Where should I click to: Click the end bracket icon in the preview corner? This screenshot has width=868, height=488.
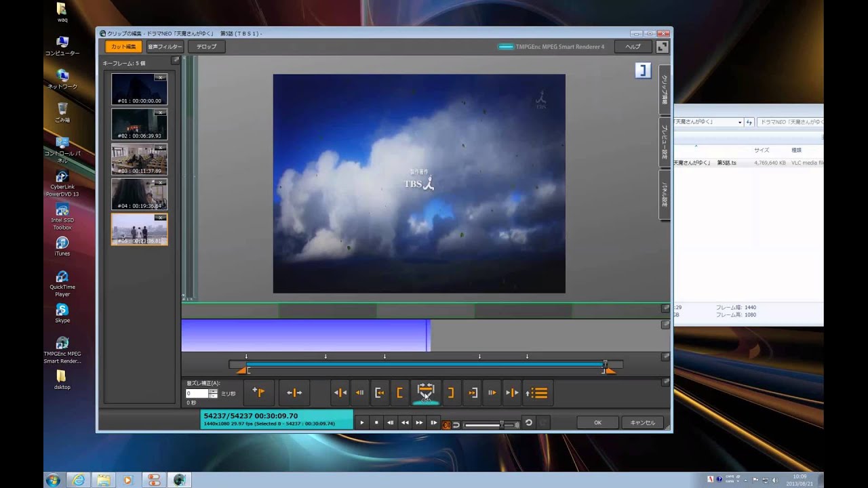643,70
